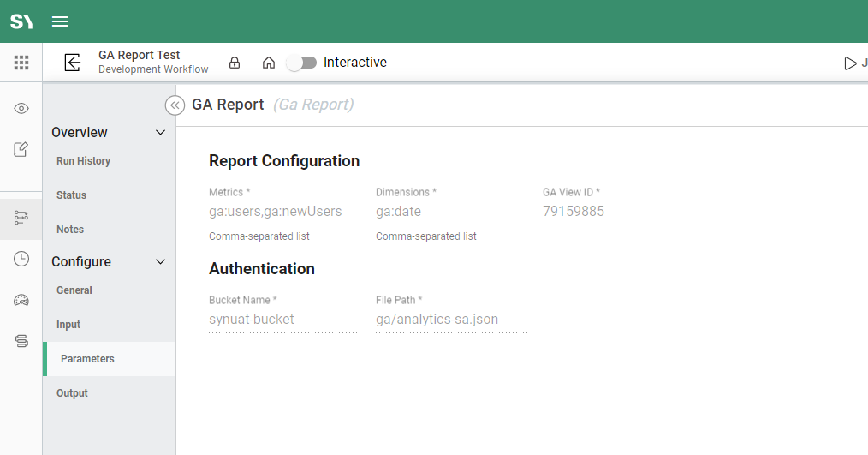Click the lock icon beside workflow title

235,63
